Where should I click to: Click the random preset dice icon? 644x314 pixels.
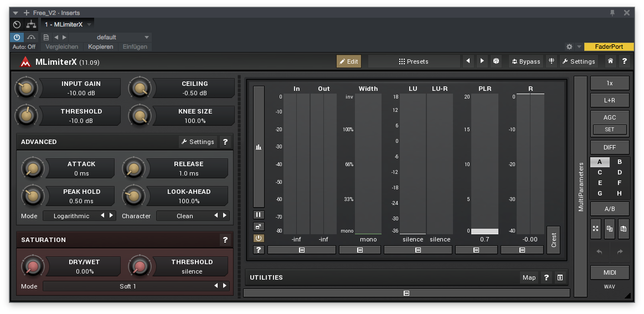tap(496, 61)
